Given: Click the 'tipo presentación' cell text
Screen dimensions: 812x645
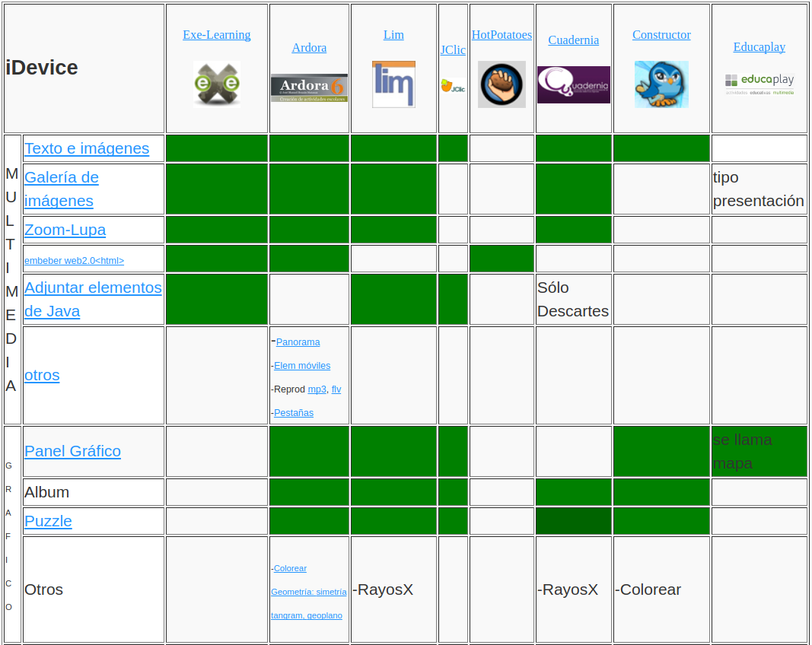Looking at the screenshot, I should pyautogui.click(x=758, y=189).
